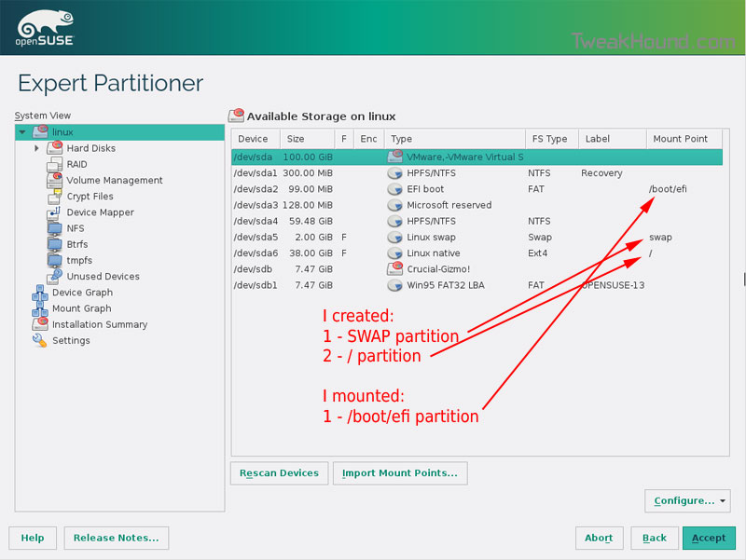Select Crypt Files in the tree
This screenshot has height=560, width=746.
point(90,197)
